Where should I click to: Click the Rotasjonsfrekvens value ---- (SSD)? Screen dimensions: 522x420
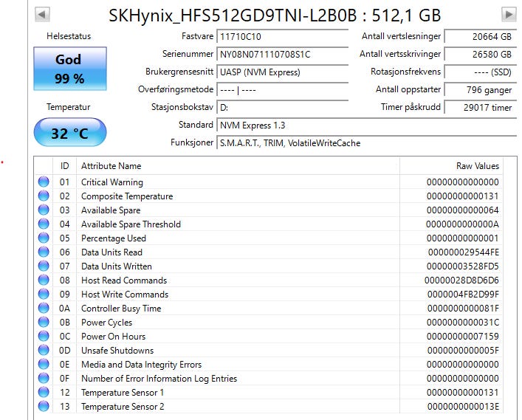coord(481,72)
